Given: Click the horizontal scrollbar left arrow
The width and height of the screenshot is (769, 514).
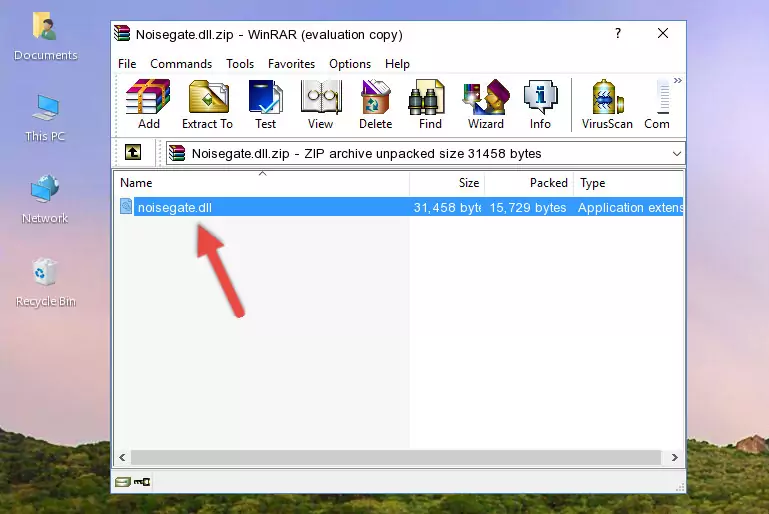Looking at the screenshot, I should click(122, 457).
